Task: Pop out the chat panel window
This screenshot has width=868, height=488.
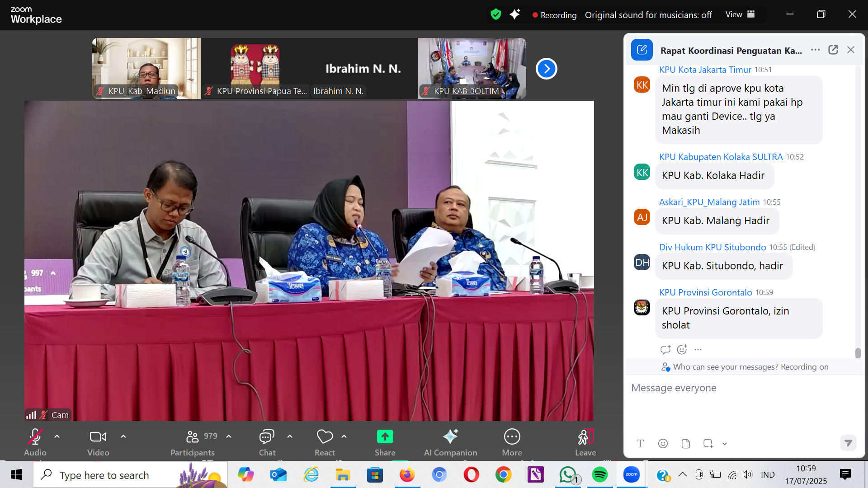Action: point(833,50)
